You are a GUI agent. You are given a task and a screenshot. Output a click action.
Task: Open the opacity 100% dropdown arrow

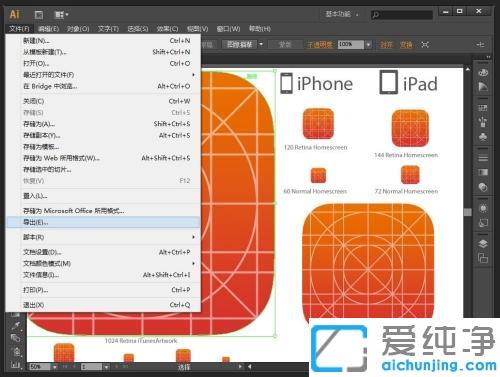pyautogui.click(x=368, y=44)
